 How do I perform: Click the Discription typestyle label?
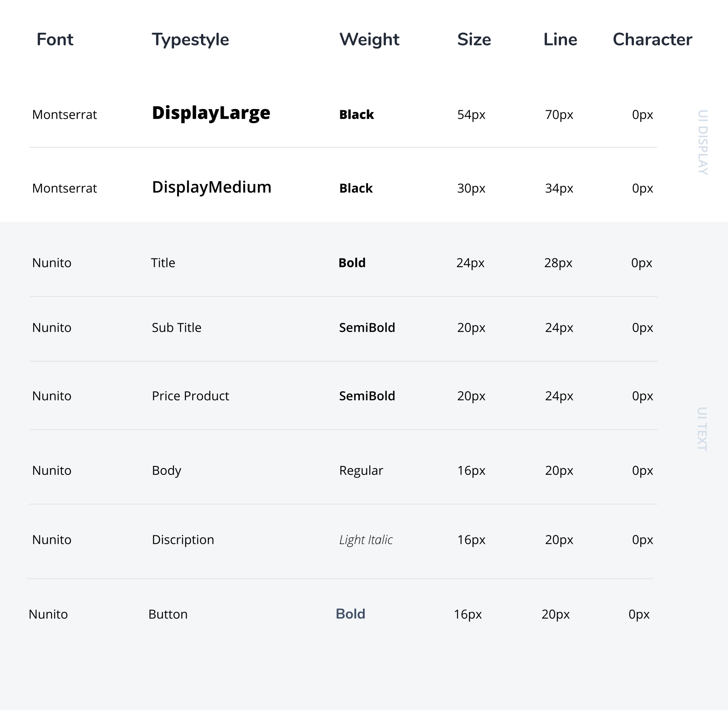point(183,540)
